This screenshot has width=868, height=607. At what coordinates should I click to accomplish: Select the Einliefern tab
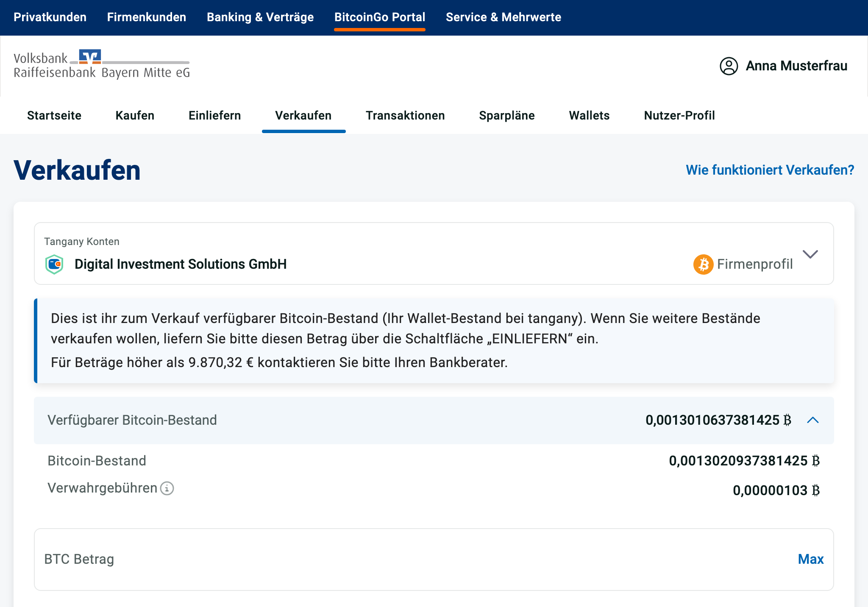[x=214, y=115]
